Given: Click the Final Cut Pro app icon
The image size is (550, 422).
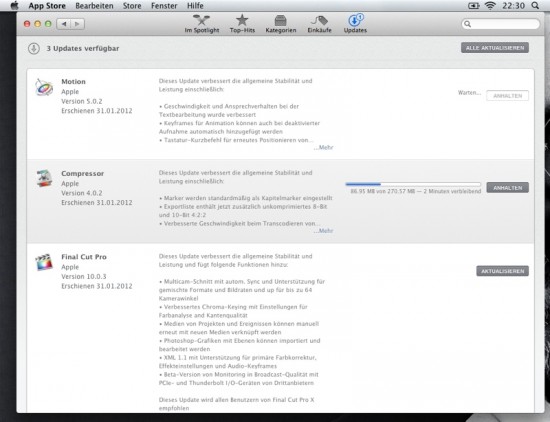Looking at the screenshot, I should click(x=44, y=262).
